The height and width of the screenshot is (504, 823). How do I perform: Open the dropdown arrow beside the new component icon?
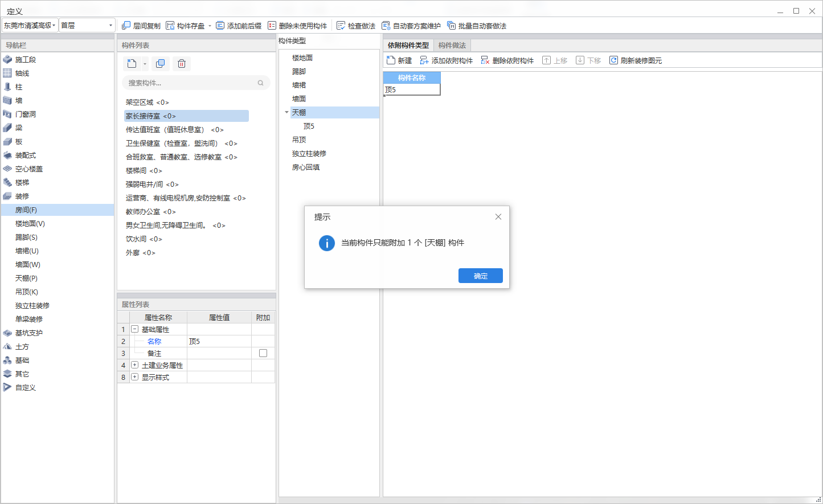pos(145,64)
